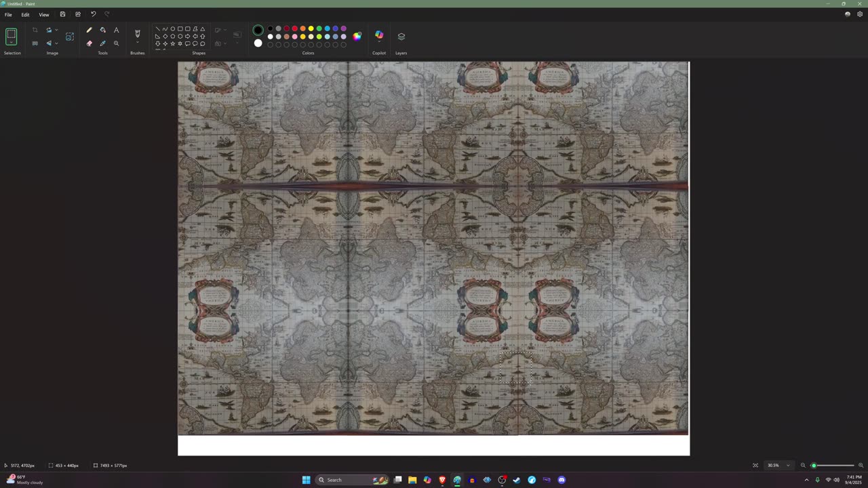Image resolution: width=868 pixels, height=488 pixels.
Task: Open the zoom percentage dropdown
Action: pos(788,466)
